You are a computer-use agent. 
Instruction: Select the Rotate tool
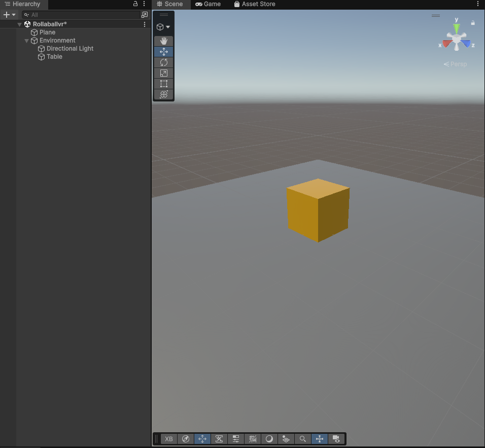[x=164, y=62]
